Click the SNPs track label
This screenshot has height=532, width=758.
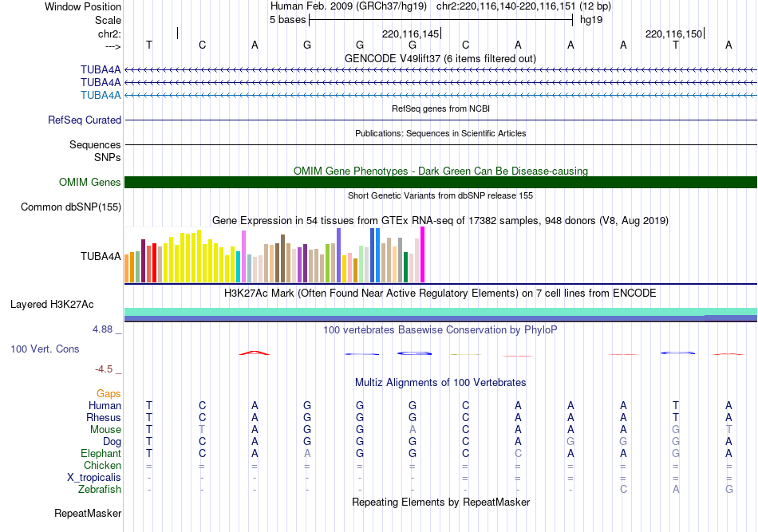[x=108, y=157]
